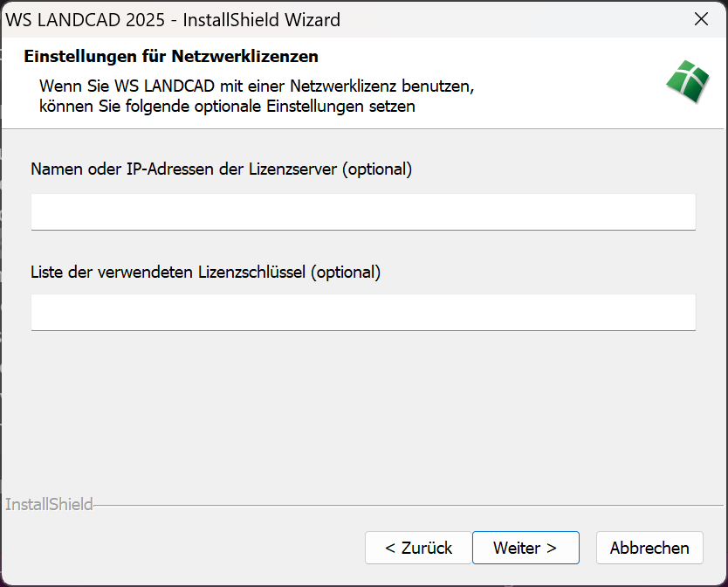
Task: Click the InstallShield branding text
Action: [49, 505]
